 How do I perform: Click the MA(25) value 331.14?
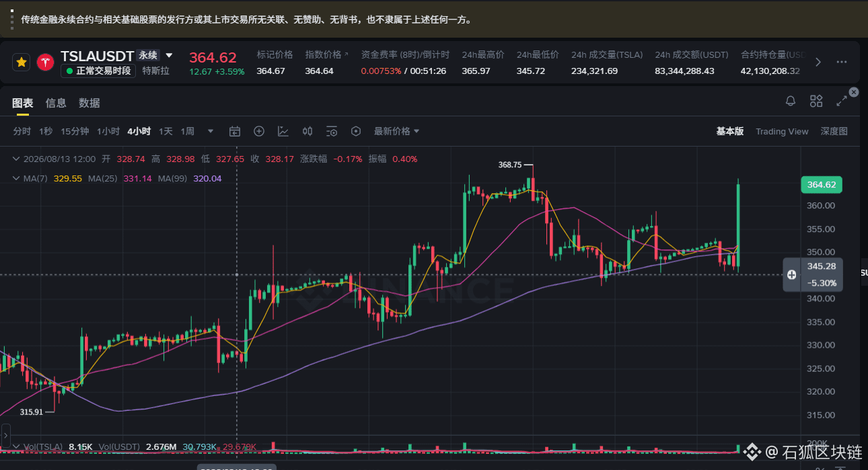138,179
